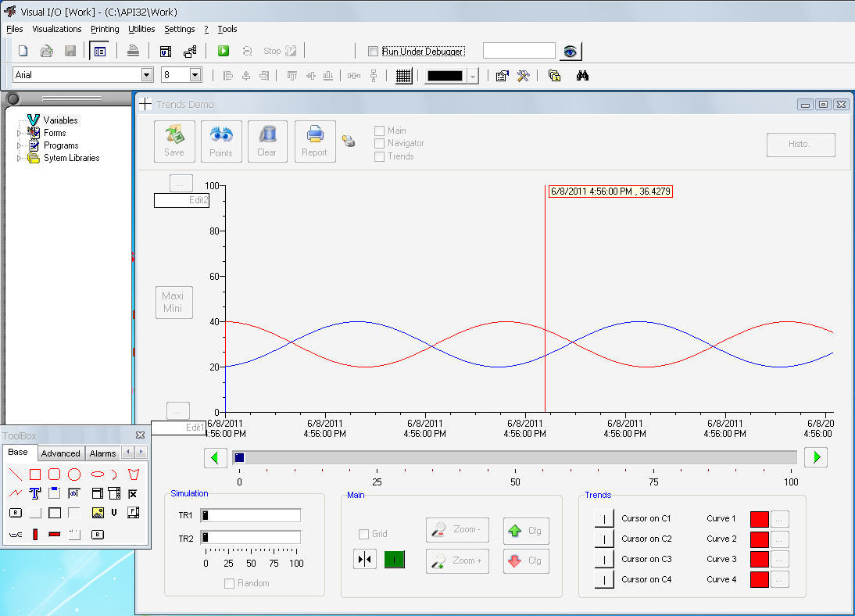Toggle Cursor on C2 button
The width and height of the screenshot is (855, 616).
pyautogui.click(x=604, y=539)
